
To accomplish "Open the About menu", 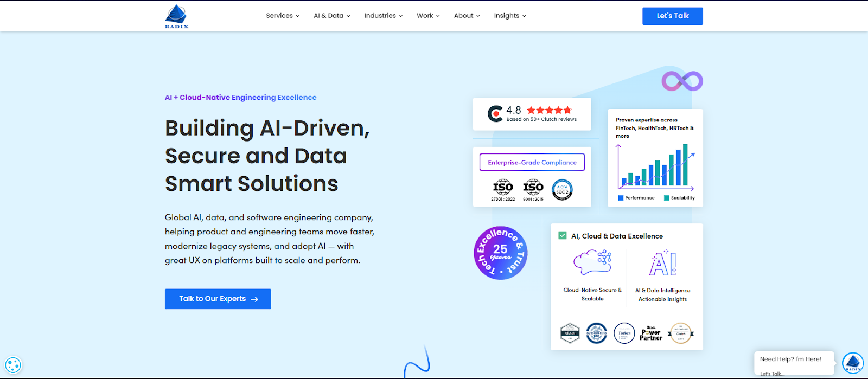I will point(467,16).
